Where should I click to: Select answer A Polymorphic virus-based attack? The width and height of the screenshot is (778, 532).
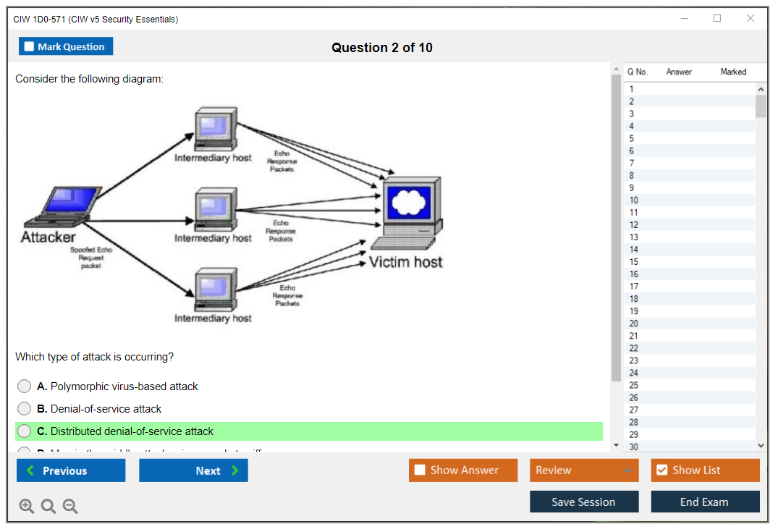point(25,387)
